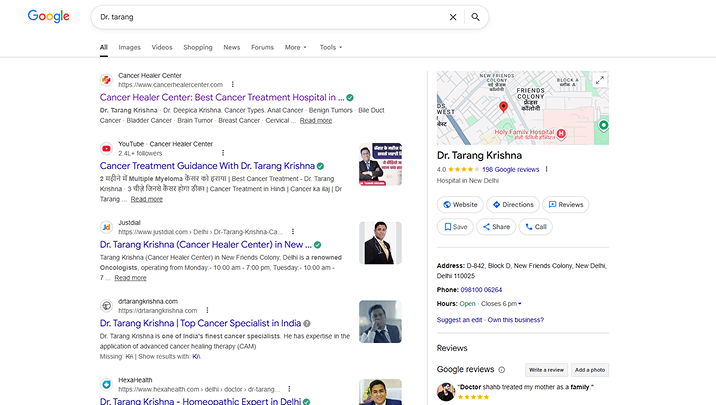The width and height of the screenshot is (716, 405).
Task: Open More search filters dropdown
Action: click(x=295, y=47)
